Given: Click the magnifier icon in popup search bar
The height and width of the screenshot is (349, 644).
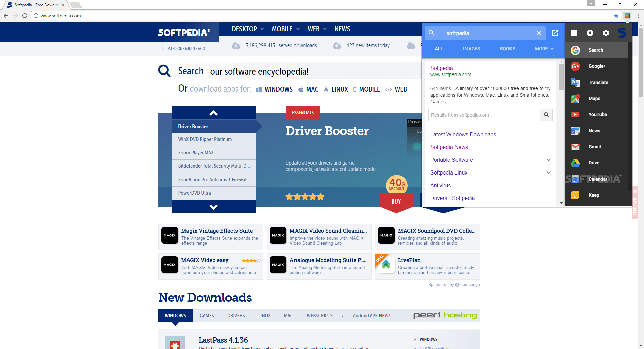Looking at the screenshot, I should tap(432, 33).
